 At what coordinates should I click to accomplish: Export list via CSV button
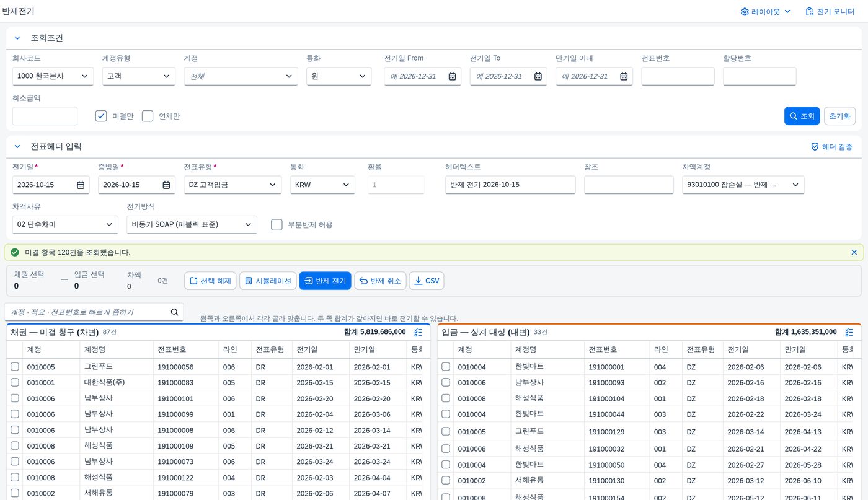(427, 281)
